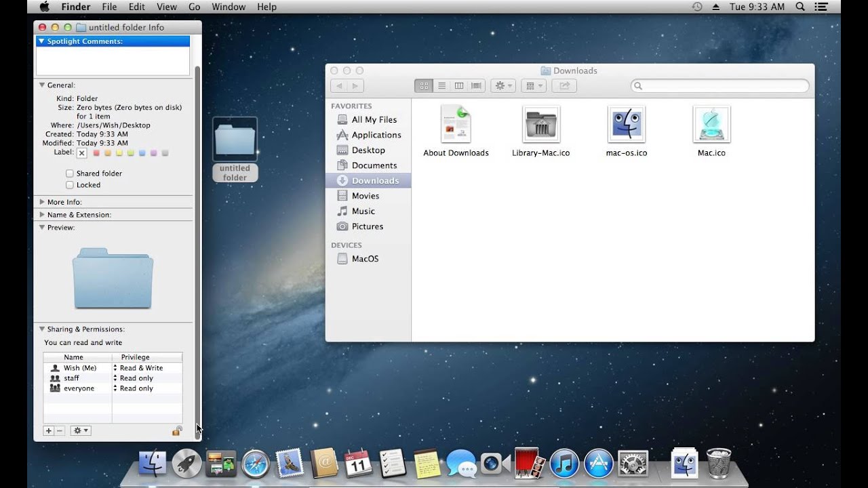Collapse the Spotlight Comments section

42,41
